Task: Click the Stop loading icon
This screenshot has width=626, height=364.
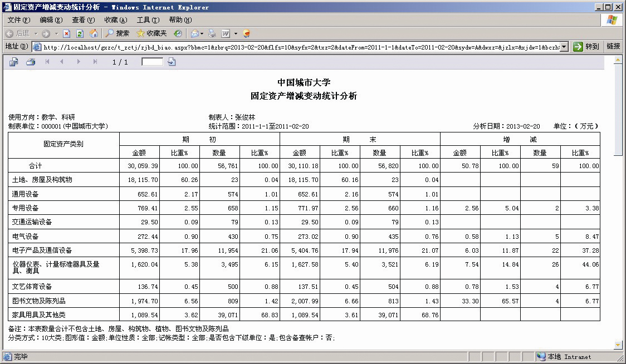Action: click(67, 33)
